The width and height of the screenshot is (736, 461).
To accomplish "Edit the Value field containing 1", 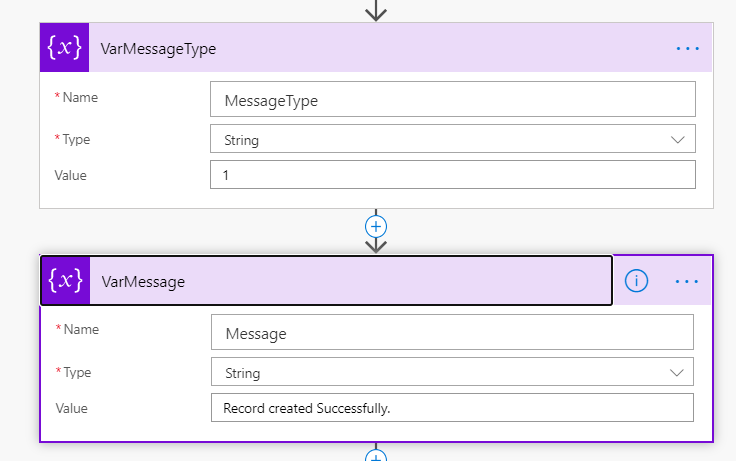I will (453, 175).
